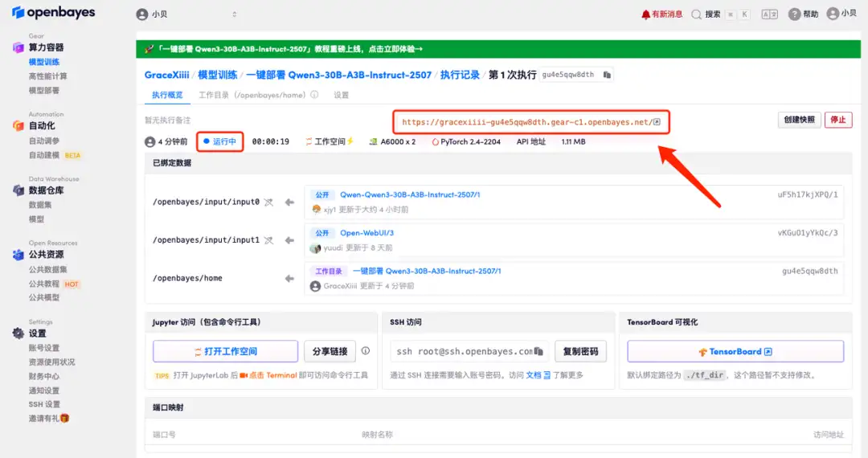Open the Open-WebUI/3 dataset link
Viewport: 868px width, 458px height.
point(366,233)
